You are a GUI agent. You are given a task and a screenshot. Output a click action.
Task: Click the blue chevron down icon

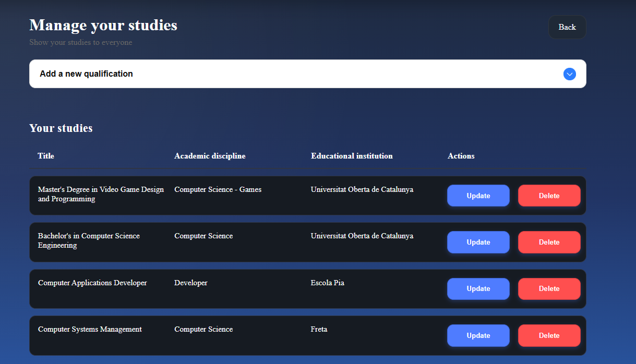569,74
